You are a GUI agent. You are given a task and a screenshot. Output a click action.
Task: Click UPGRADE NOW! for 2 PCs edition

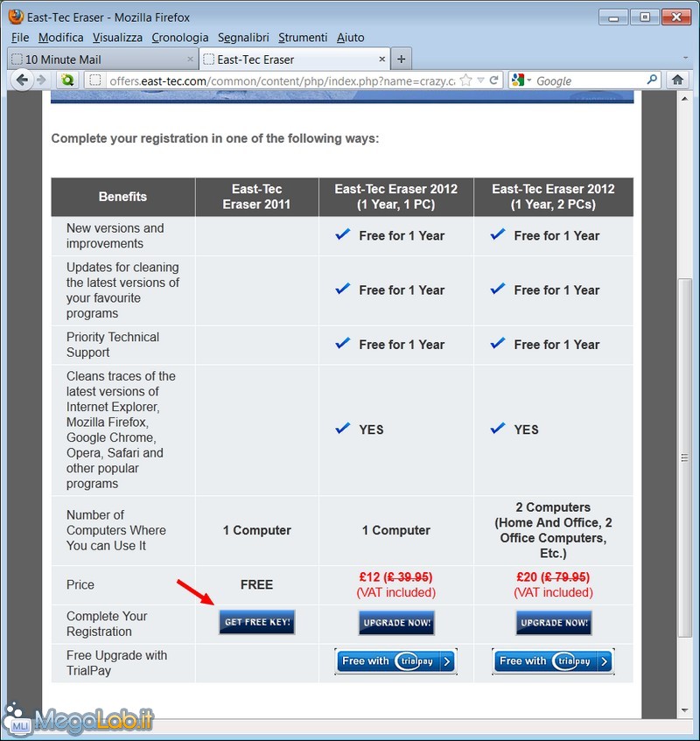[x=554, y=622]
